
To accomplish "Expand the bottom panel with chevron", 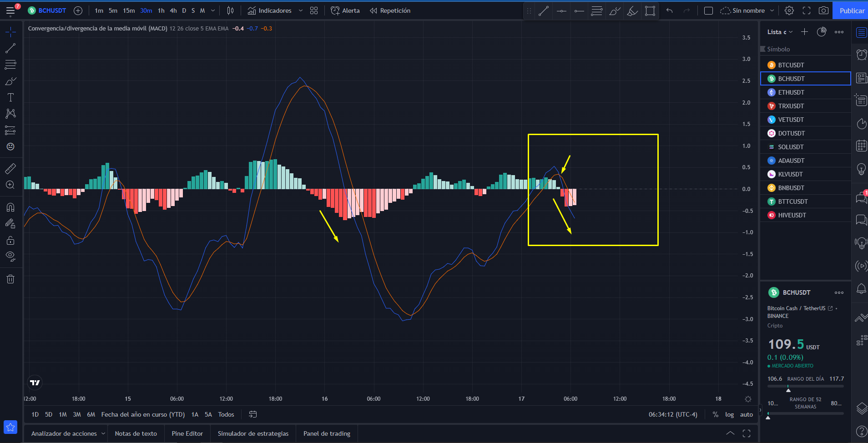I will [x=730, y=433].
